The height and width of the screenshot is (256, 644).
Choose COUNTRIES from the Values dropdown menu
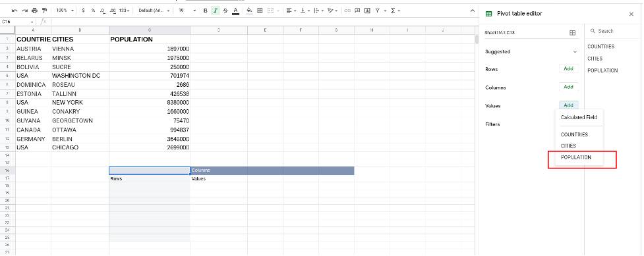pos(574,134)
